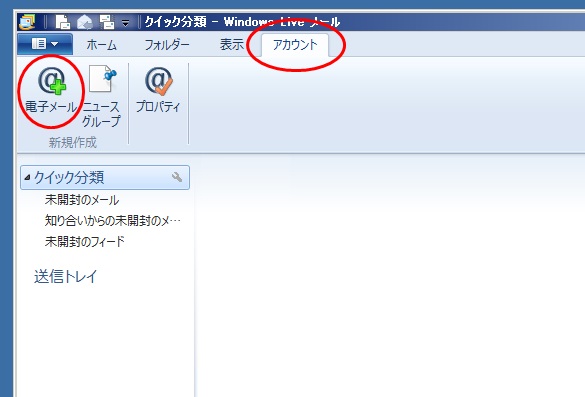This screenshot has width=585, height=397.
Task: Collapse the クイック分類 section triangle
Action: click(x=27, y=177)
